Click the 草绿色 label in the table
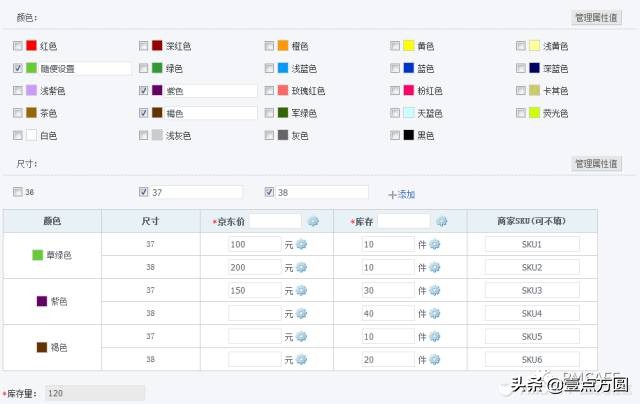 pyautogui.click(x=59, y=255)
